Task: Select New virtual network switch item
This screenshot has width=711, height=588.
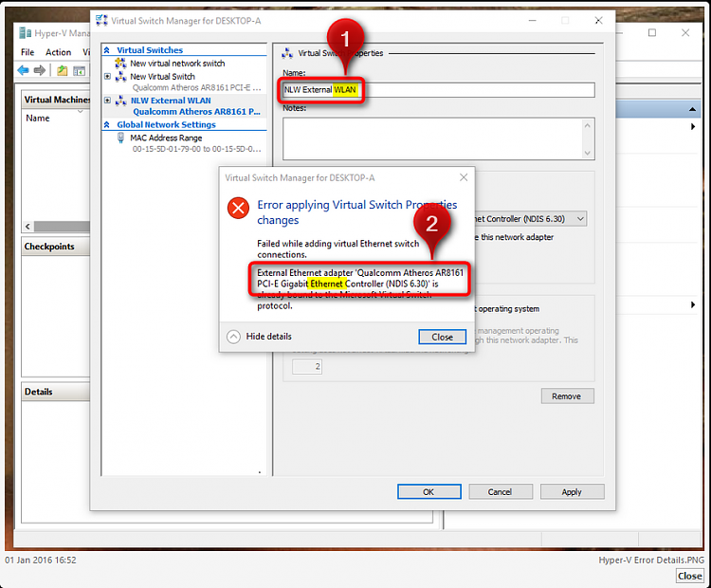Action: (177, 63)
